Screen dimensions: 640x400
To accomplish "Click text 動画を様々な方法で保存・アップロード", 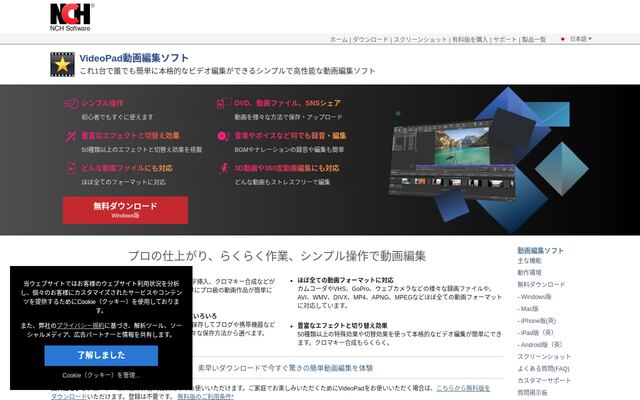I will (289, 117).
